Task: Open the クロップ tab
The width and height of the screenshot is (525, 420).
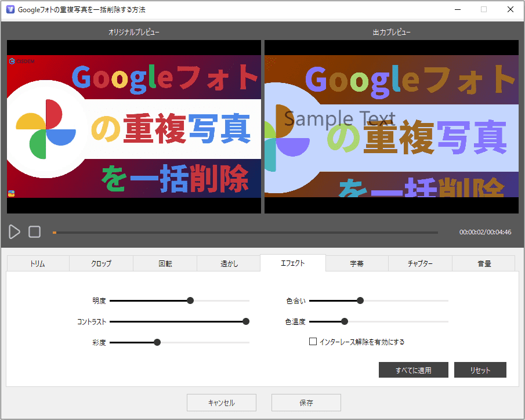Action: 101,263
